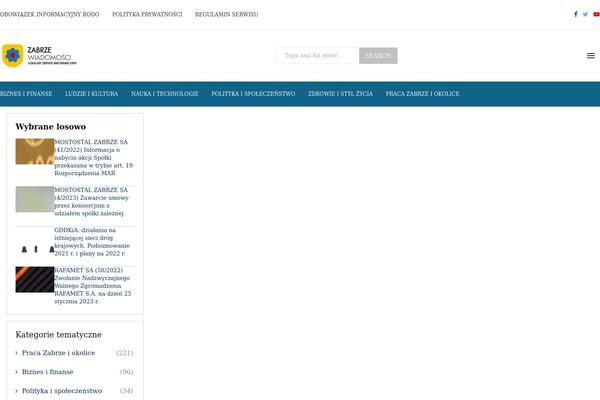This screenshot has width=600, height=400.
Task: Open Biznes i finanse sidebar category link
Action: 47,372
